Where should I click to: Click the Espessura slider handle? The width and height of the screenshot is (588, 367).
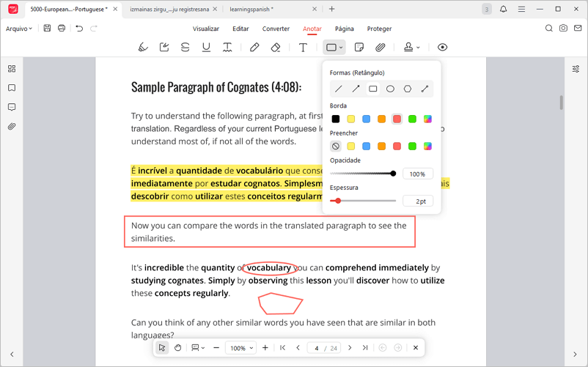coord(338,201)
